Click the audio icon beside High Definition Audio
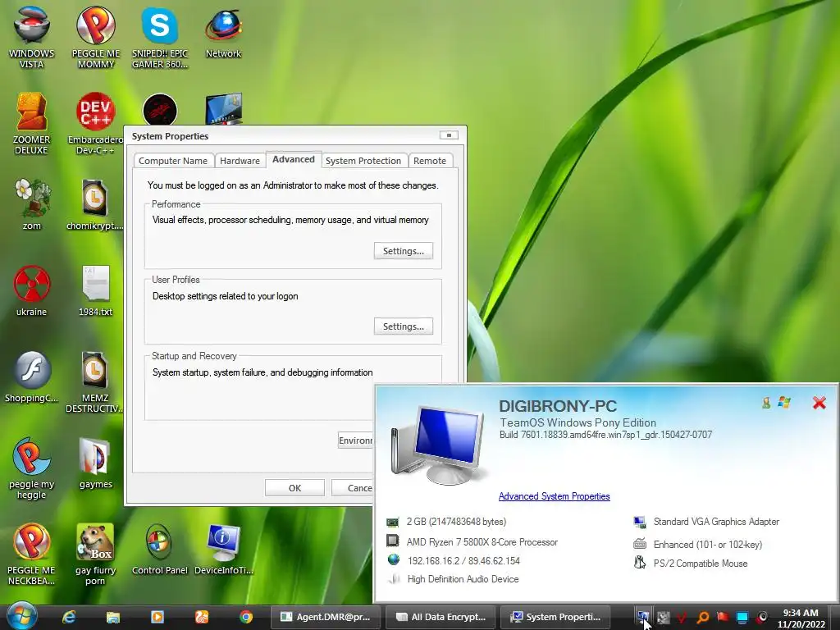Screen dimensions: 840x630 tap(395, 578)
